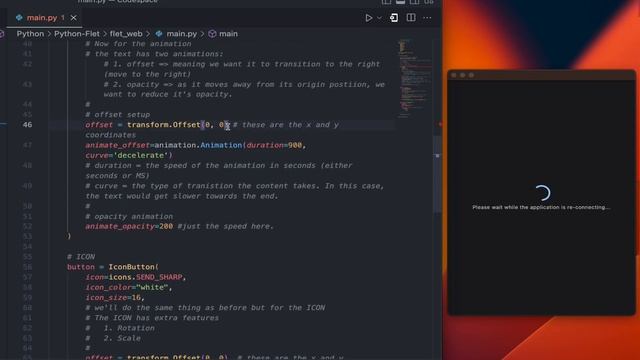Open run options dropdown arrow
The image size is (640, 360).
click(x=380, y=18)
